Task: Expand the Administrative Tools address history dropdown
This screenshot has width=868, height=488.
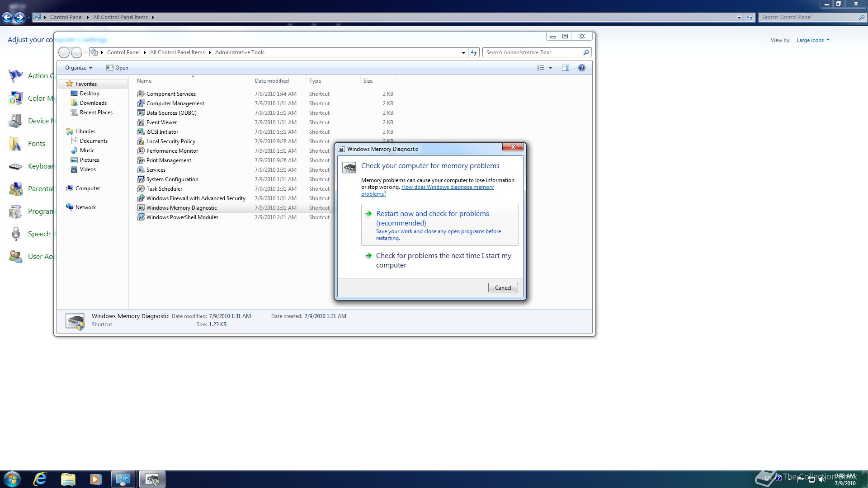Action: tap(463, 52)
